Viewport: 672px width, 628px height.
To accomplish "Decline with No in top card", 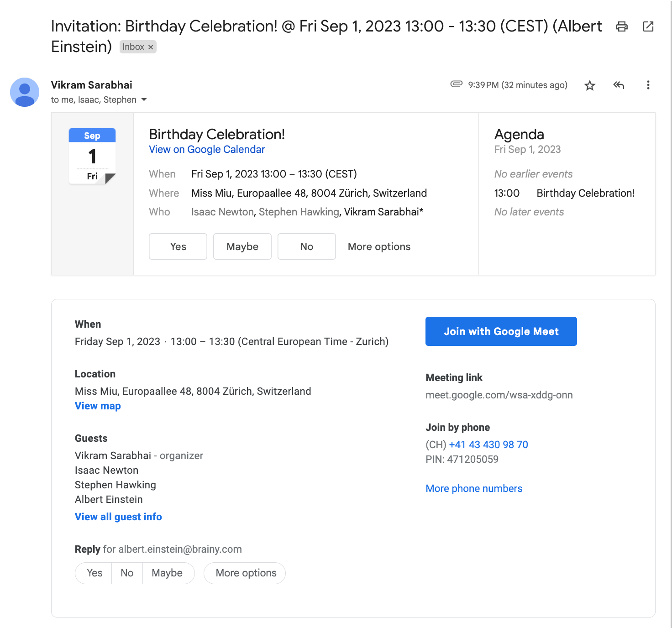I will (x=307, y=246).
